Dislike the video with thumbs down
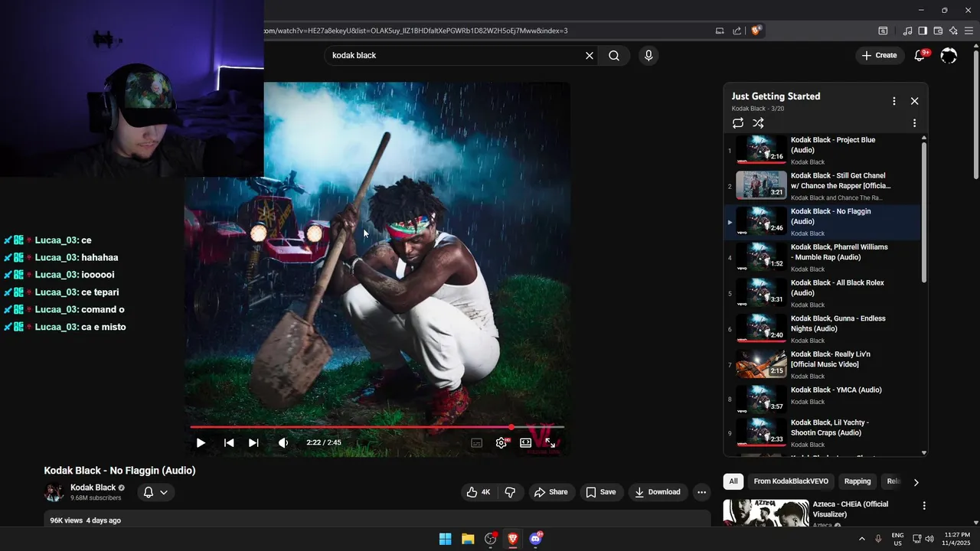 [x=510, y=492]
